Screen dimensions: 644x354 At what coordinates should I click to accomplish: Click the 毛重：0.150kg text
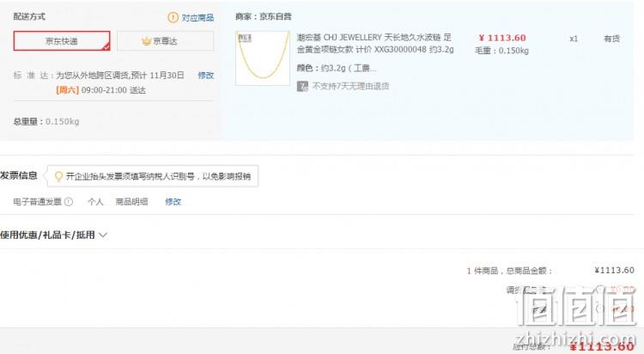tap(501, 51)
